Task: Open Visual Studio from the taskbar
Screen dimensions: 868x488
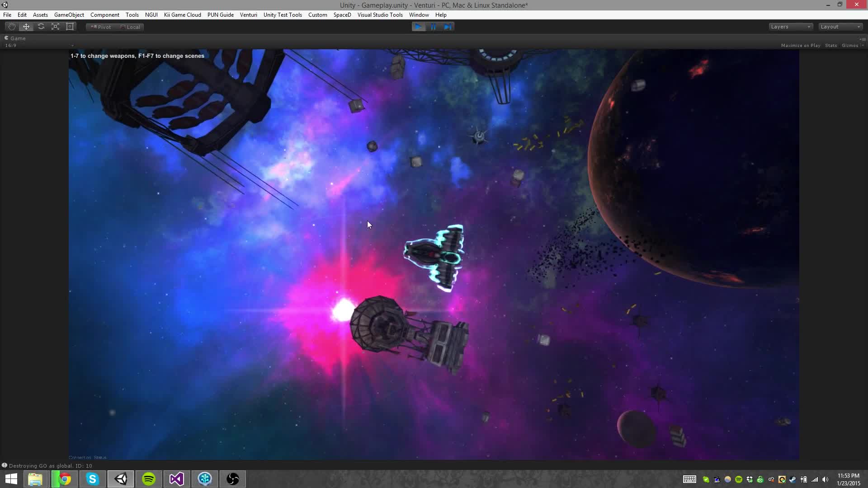Action: coord(176,479)
